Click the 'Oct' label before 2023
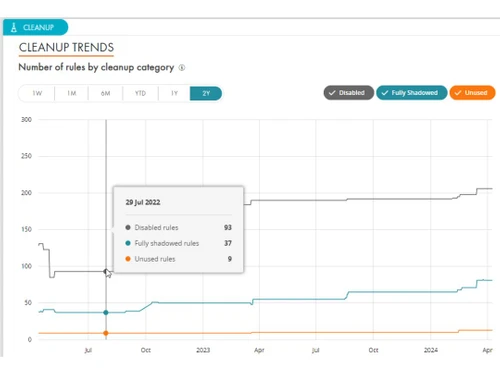The height and width of the screenshot is (375, 500). [146, 350]
